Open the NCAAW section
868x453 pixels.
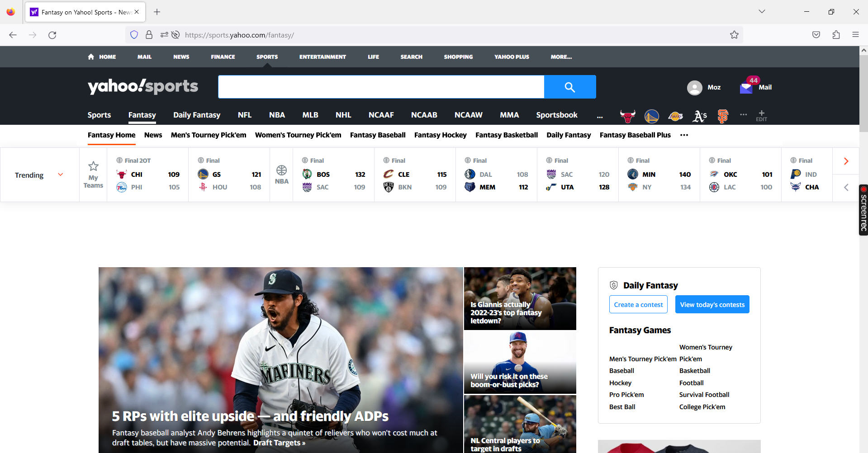click(468, 115)
